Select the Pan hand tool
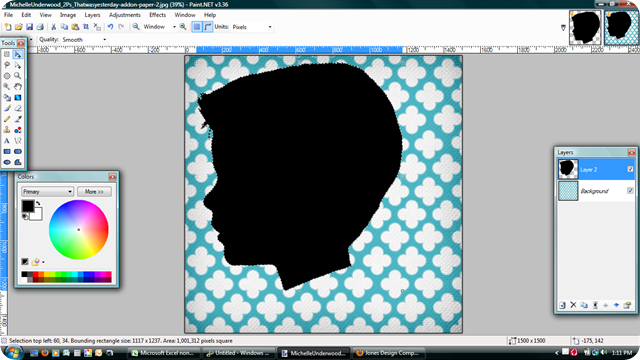The height and width of the screenshot is (360, 640). pos(18,87)
